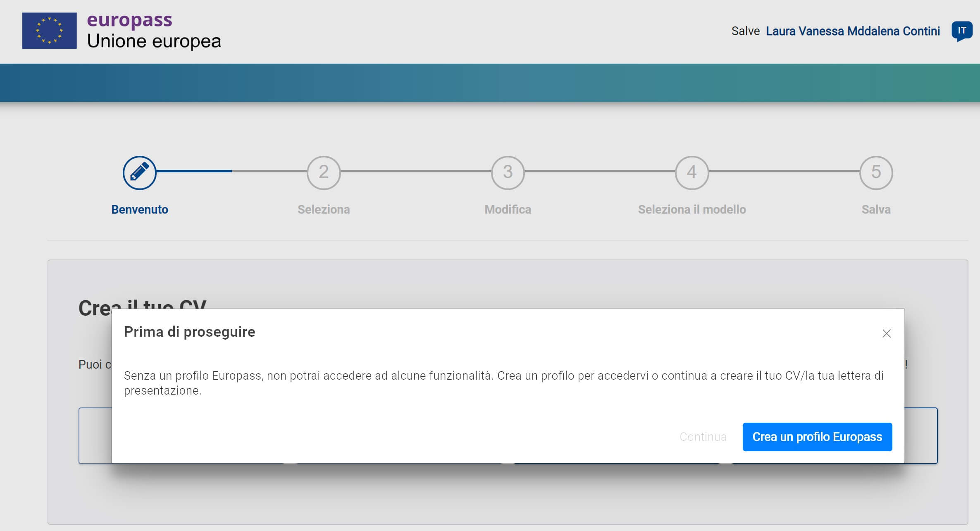Click Crea un profilo Europass button
This screenshot has width=980, height=531.
(817, 437)
